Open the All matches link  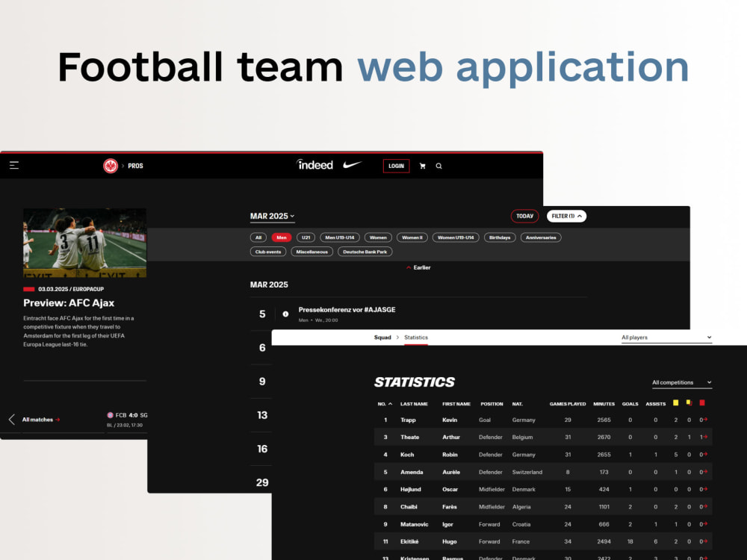click(41, 420)
